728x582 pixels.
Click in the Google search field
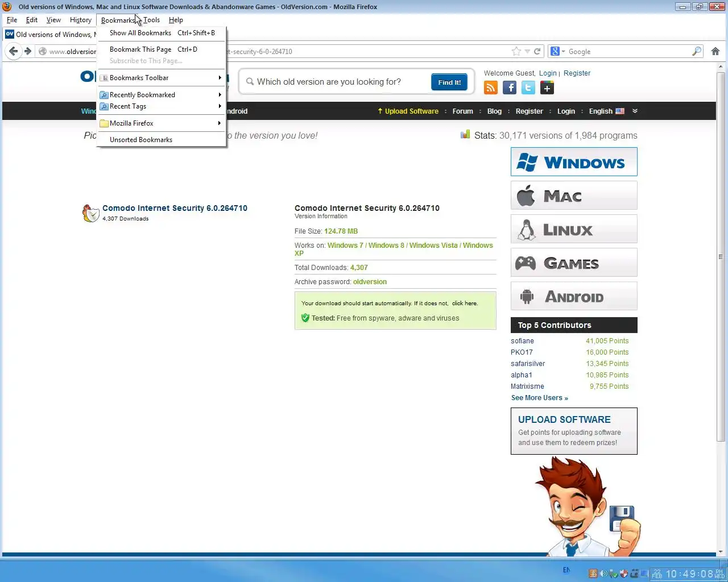coord(628,51)
